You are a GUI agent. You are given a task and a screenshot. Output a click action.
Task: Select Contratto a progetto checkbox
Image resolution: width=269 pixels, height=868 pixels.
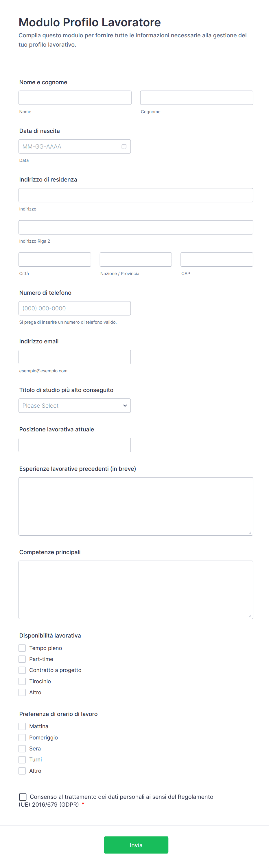click(22, 670)
